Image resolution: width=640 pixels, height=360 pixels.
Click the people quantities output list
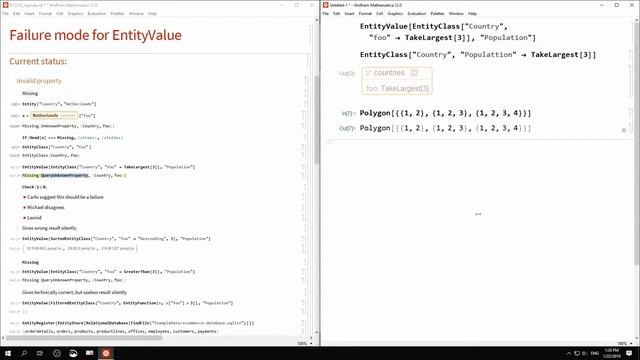click(x=80, y=248)
